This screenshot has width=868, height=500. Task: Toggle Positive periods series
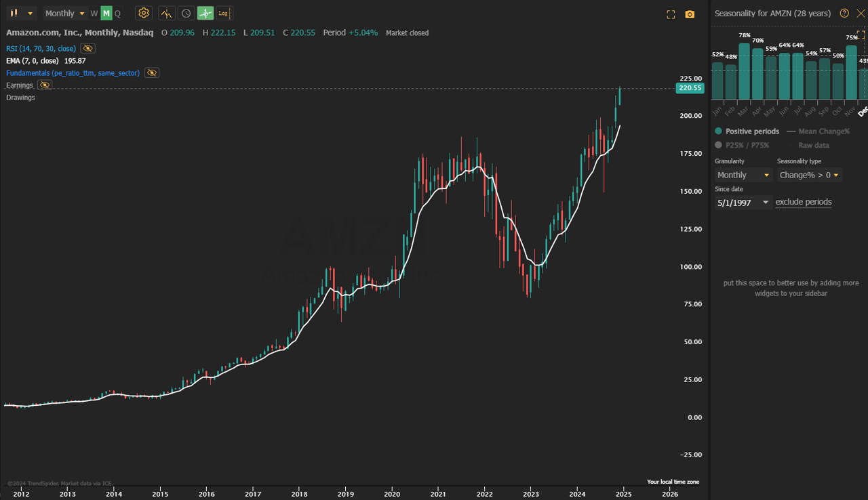[747, 131]
